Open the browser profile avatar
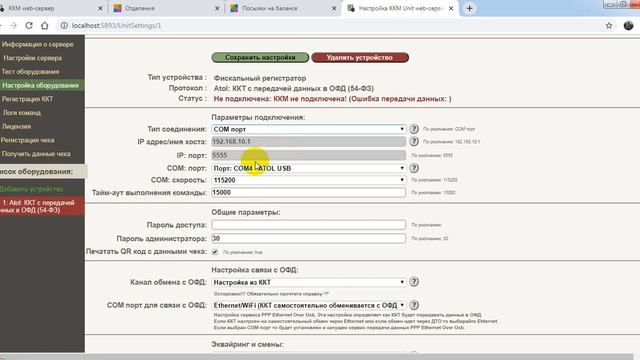Viewport: 640px width, 360px height. 629,25
